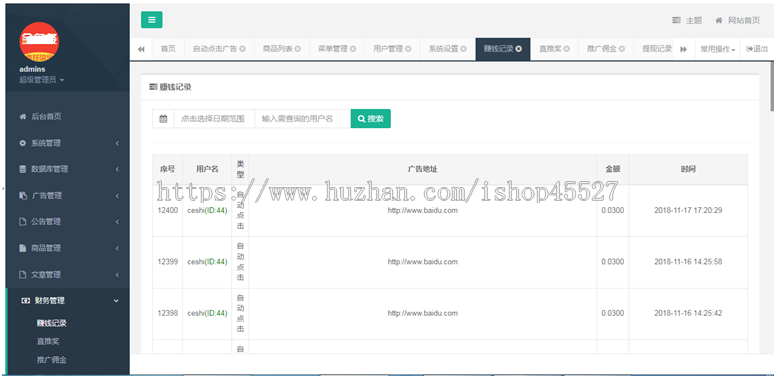Click the green 搜索 button

coord(371,119)
